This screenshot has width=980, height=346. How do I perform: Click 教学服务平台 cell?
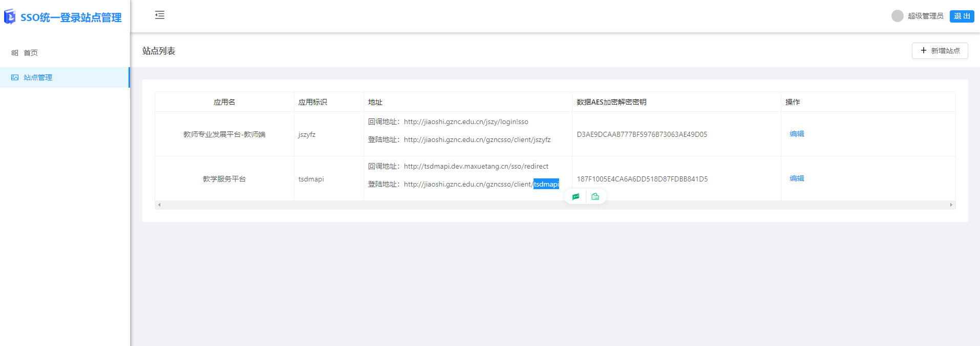224,179
